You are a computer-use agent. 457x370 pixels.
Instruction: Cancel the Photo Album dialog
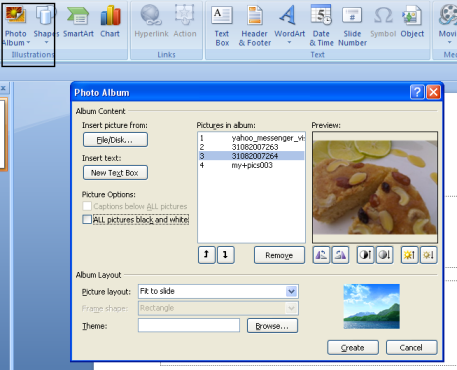coord(411,348)
